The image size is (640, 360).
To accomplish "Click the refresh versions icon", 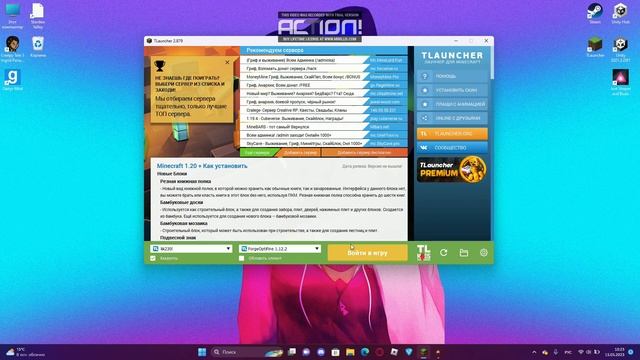I will point(444,253).
